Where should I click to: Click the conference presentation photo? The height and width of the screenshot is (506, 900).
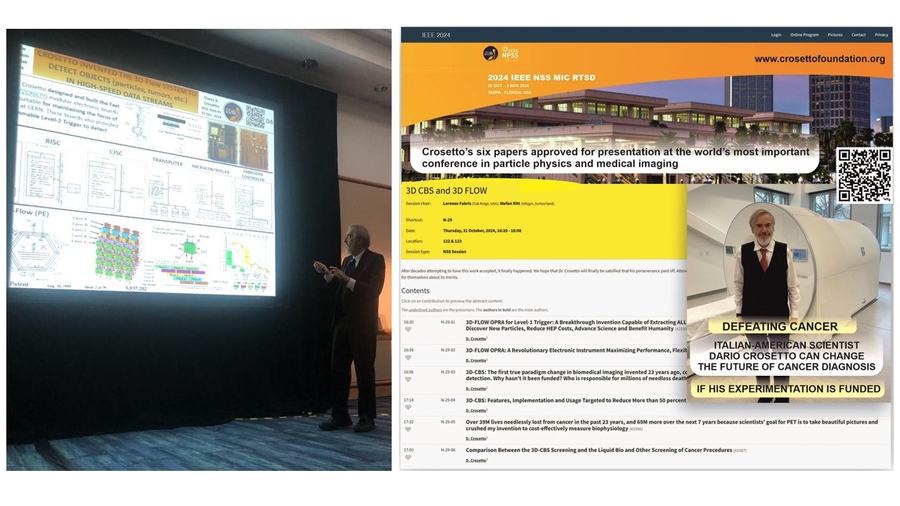199,249
